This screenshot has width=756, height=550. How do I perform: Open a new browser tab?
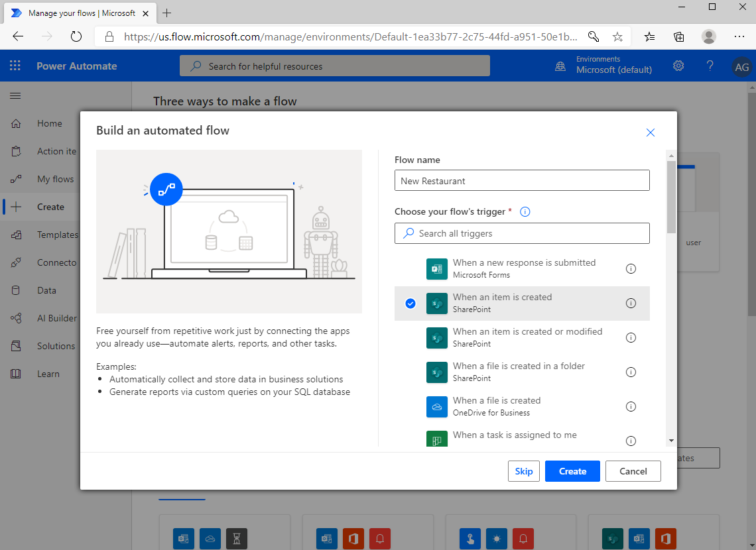(x=167, y=13)
